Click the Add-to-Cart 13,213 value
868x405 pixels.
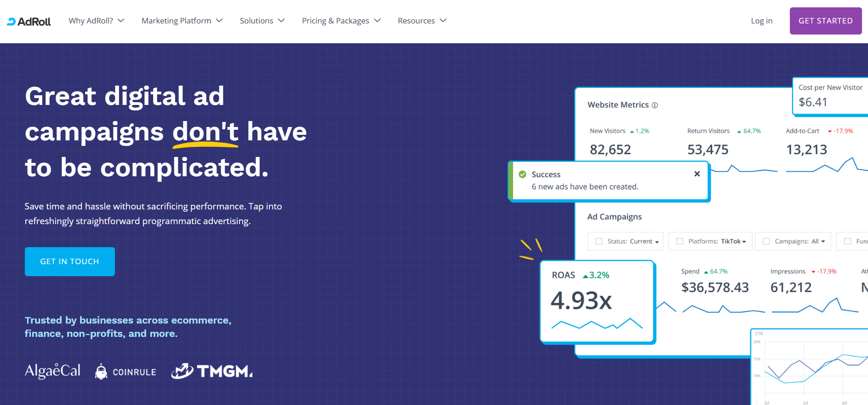(806, 150)
